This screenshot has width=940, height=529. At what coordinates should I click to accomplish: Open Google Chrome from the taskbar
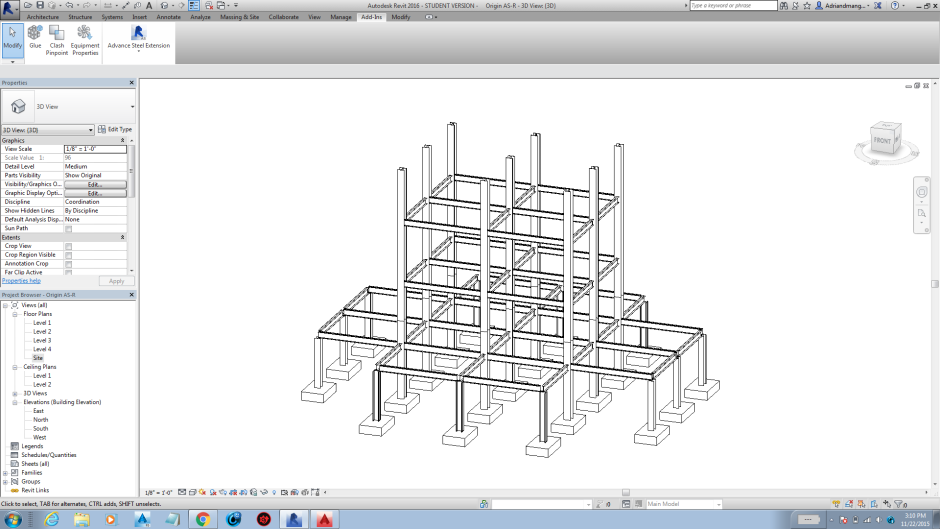coord(202,519)
